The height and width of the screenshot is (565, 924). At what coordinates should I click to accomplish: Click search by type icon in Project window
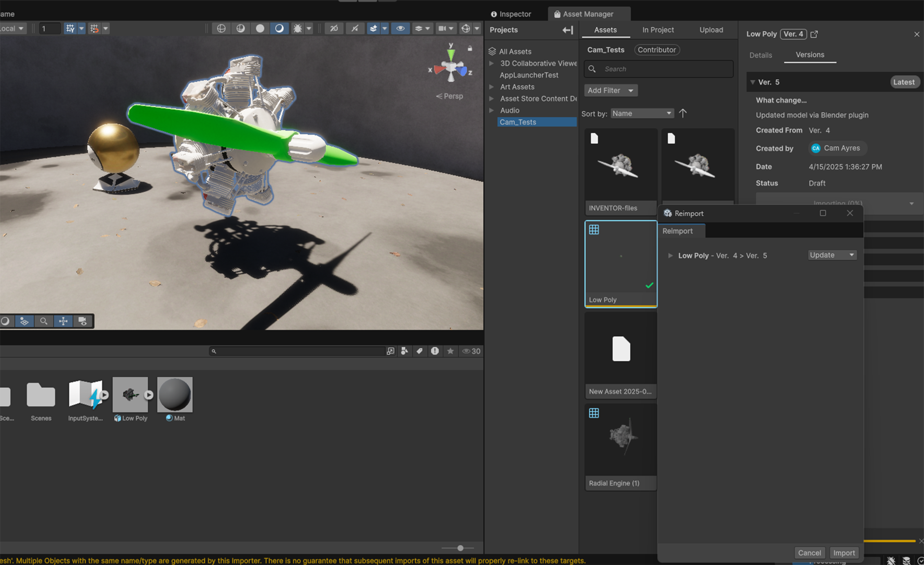(404, 351)
